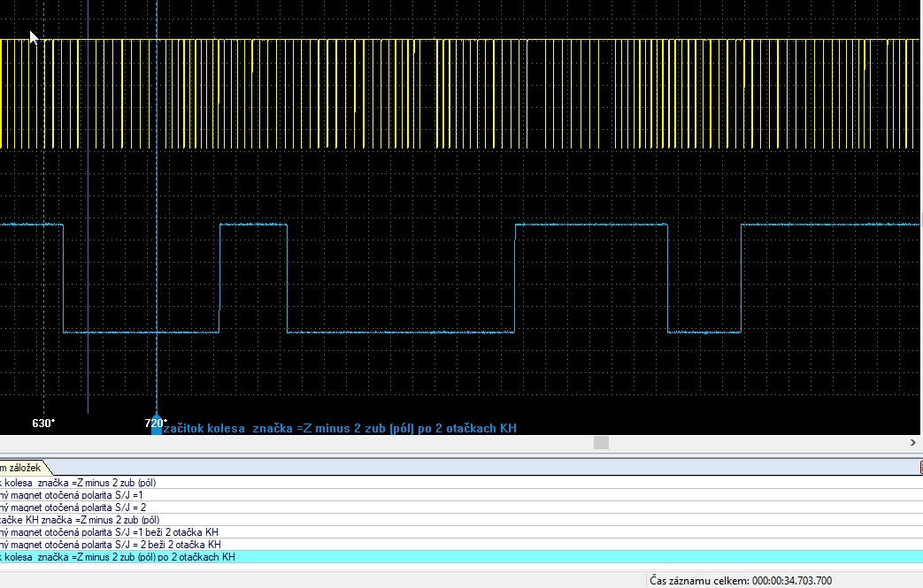Select bookmark 'S/J =1 beži 2 otačka KH'
This screenshot has height=588, width=923.
pyautogui.click(x=462, y=532)
